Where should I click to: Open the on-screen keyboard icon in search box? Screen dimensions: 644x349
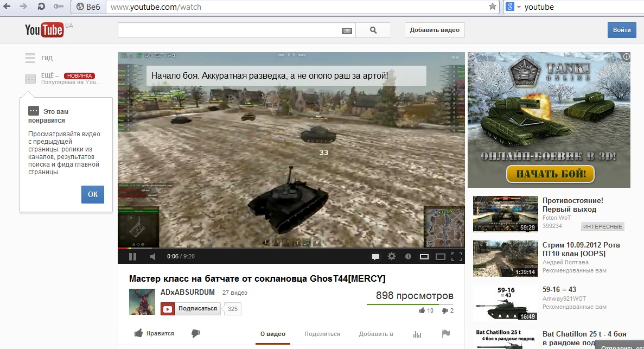click(347, 31)
